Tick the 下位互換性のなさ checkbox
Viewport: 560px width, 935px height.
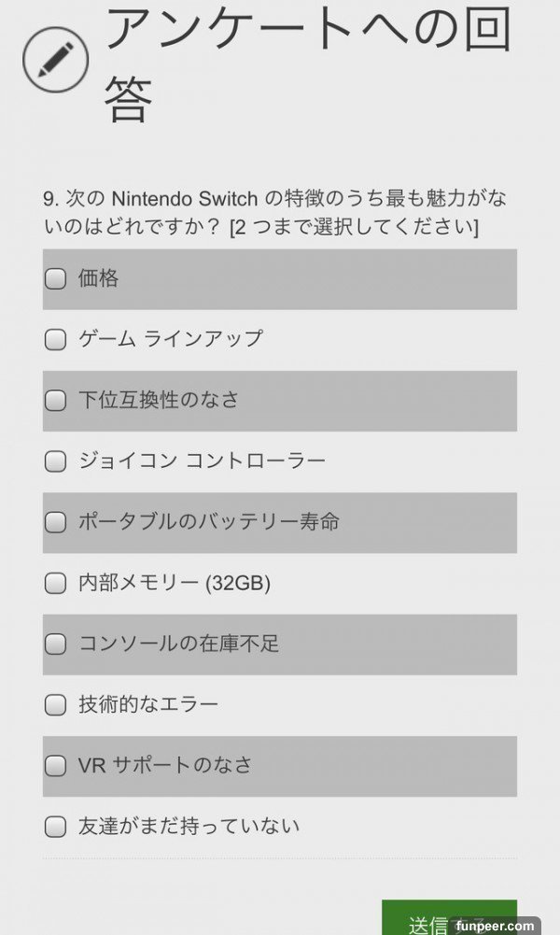pos(56,400)
